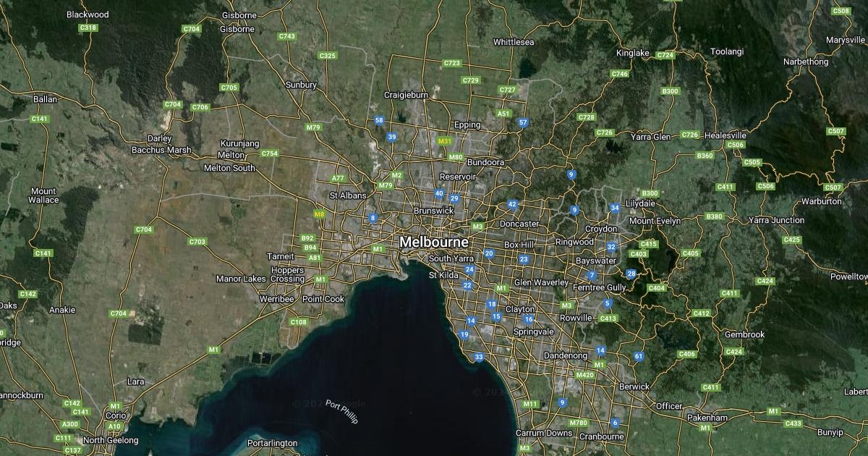868x456 pixels.
Task: Select the Yarra Glen label
Action: click(x=651, y=136)
